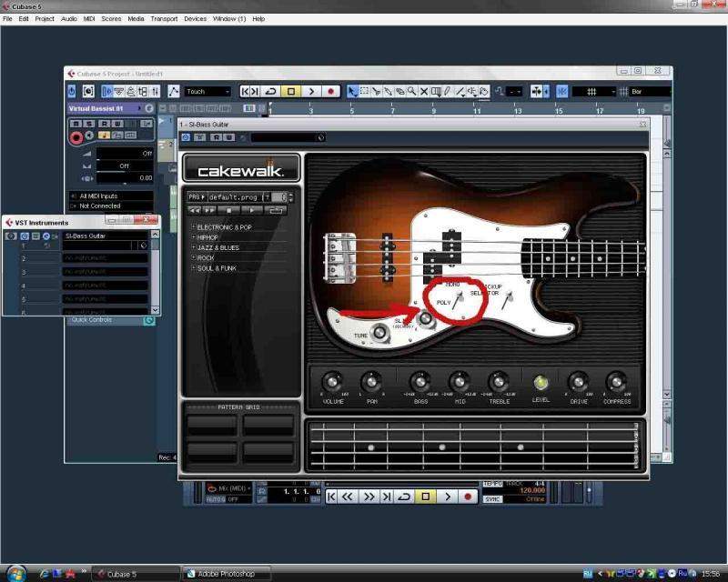Open the Touch automation mode dropdown
This screenshot has height=582, width=728.
point(207,92)
